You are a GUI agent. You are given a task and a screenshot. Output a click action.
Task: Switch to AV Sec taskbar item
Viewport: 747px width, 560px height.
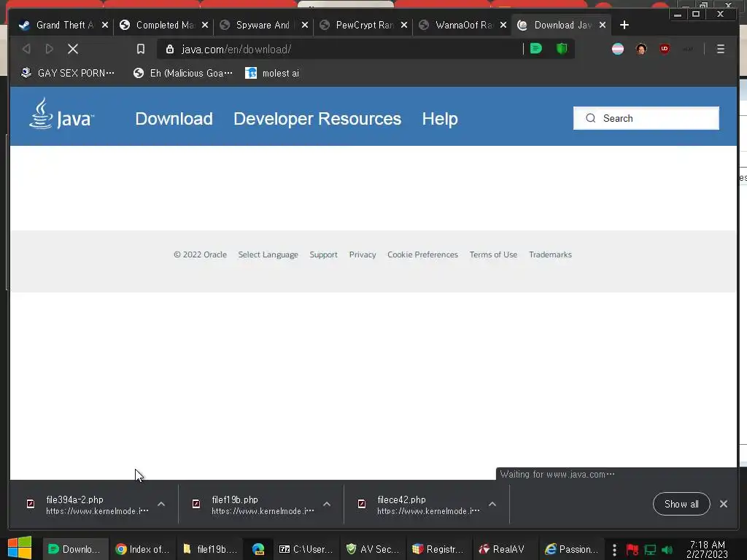[373, 549]
